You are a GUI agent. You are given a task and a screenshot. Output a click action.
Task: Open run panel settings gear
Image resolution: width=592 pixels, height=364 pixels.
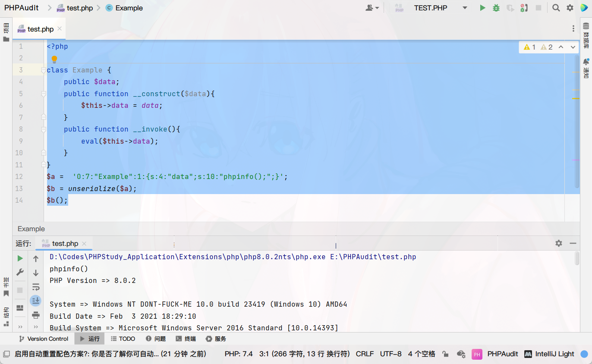(x=559, y=243)
